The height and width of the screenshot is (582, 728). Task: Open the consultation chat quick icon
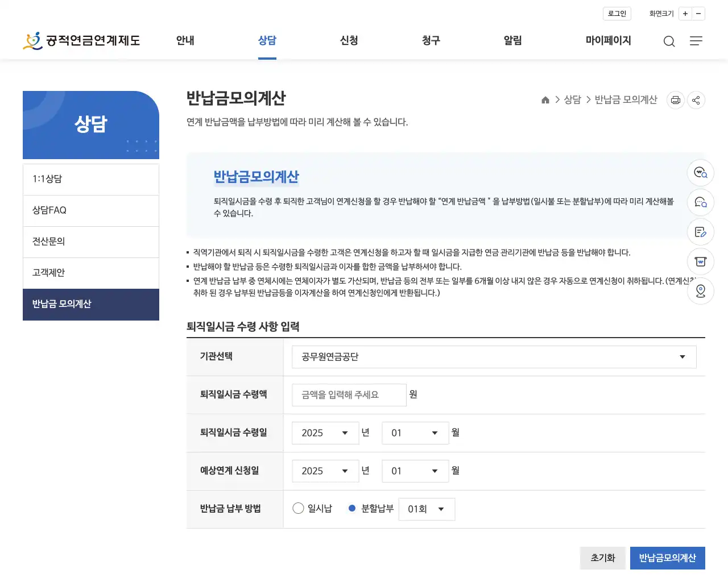700,202
